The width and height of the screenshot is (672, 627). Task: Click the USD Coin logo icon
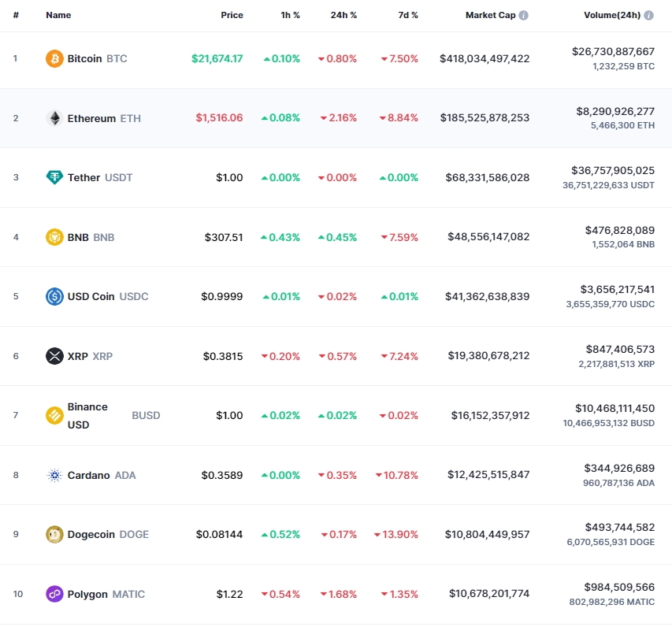pos(54,297)
